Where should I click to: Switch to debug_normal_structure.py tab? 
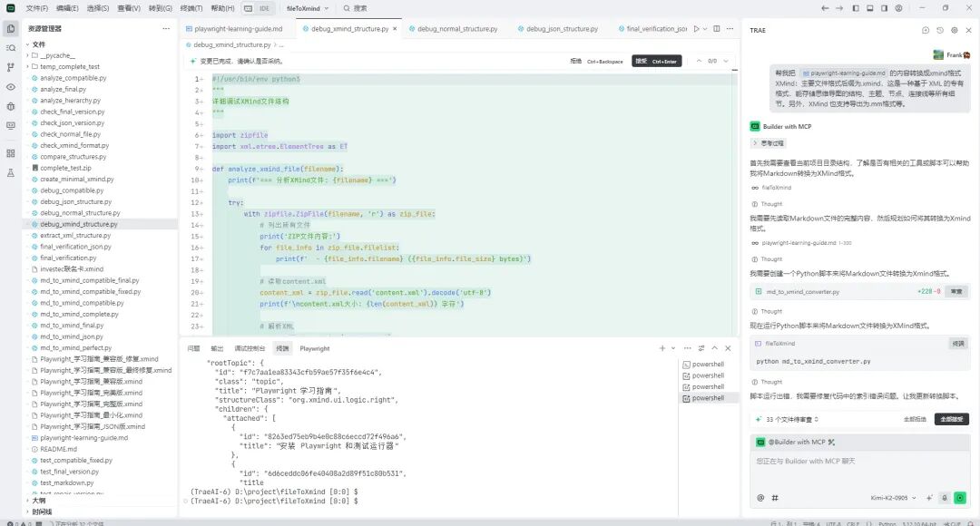(x=456, y=29)
